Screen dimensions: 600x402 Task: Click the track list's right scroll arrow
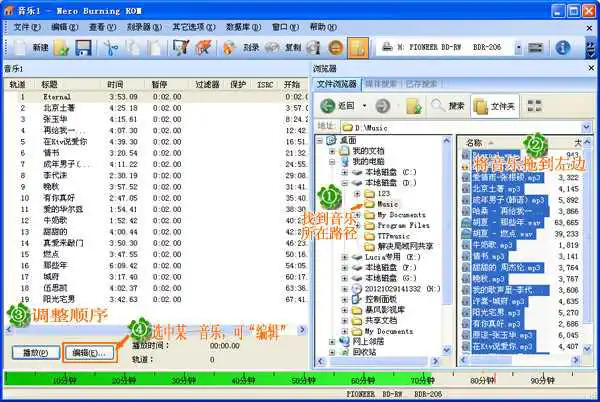302,329
